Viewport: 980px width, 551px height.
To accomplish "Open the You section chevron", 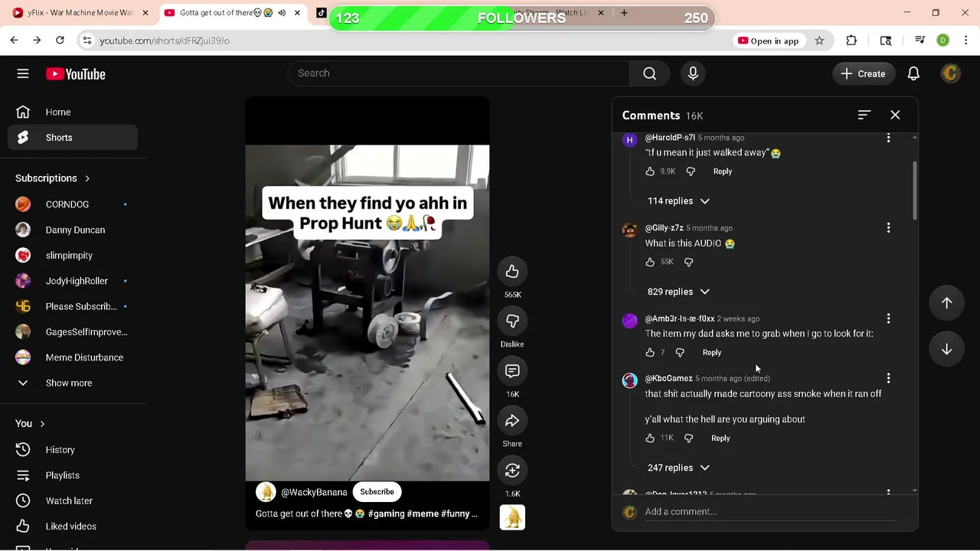I will 42,423.
